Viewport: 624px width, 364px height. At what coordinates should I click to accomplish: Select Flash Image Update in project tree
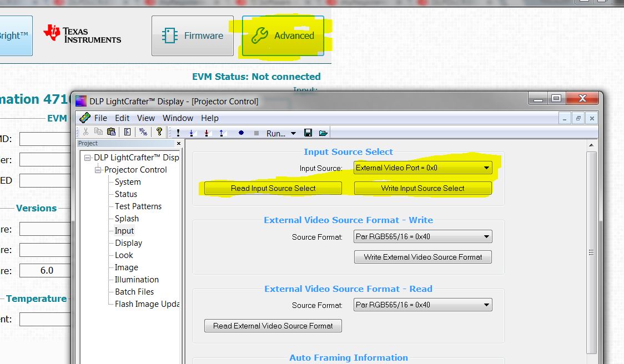[147, 304]
